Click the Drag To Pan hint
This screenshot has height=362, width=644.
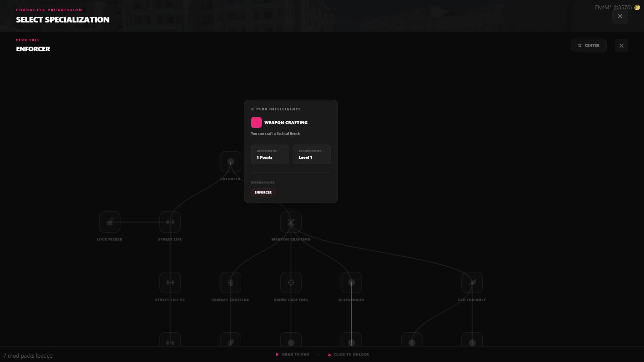coord(293,355)
